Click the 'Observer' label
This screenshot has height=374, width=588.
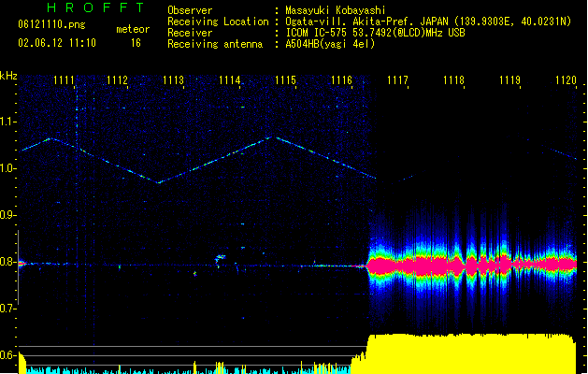(x=190, y=10)
